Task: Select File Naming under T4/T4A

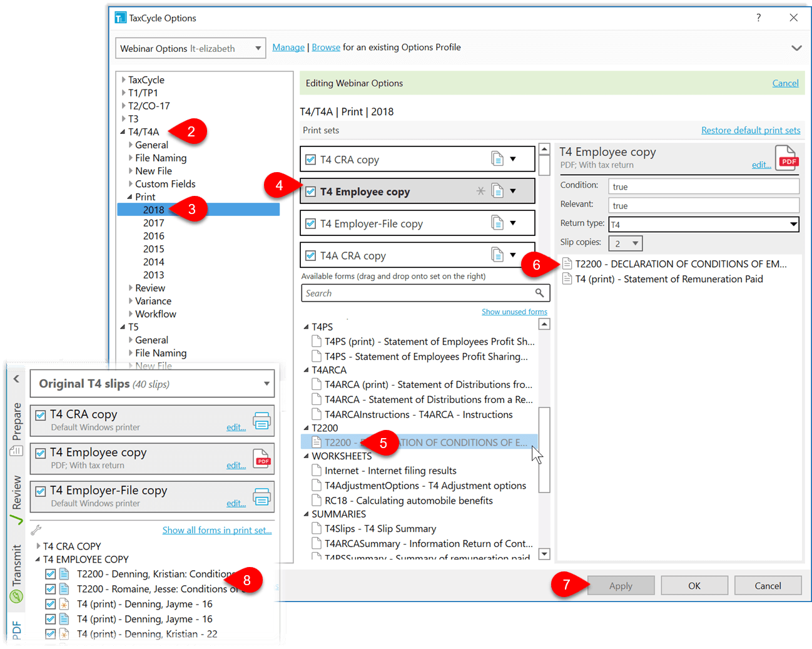Action: click(161, 158)
